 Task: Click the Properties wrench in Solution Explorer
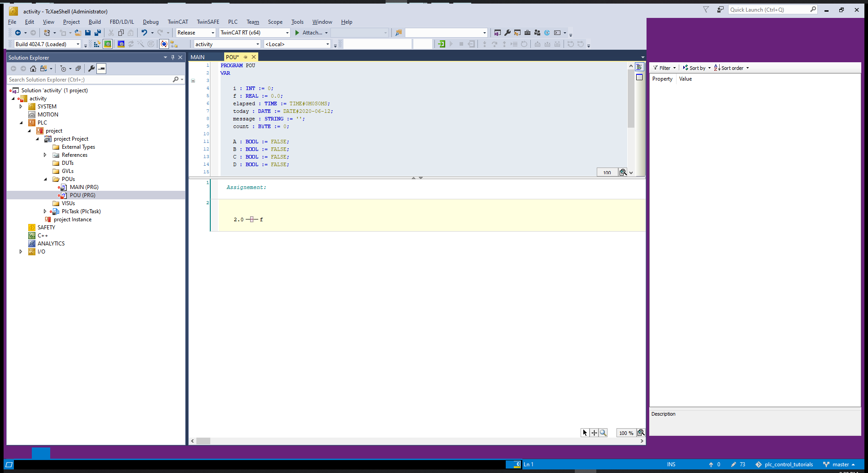coord(91,69)
